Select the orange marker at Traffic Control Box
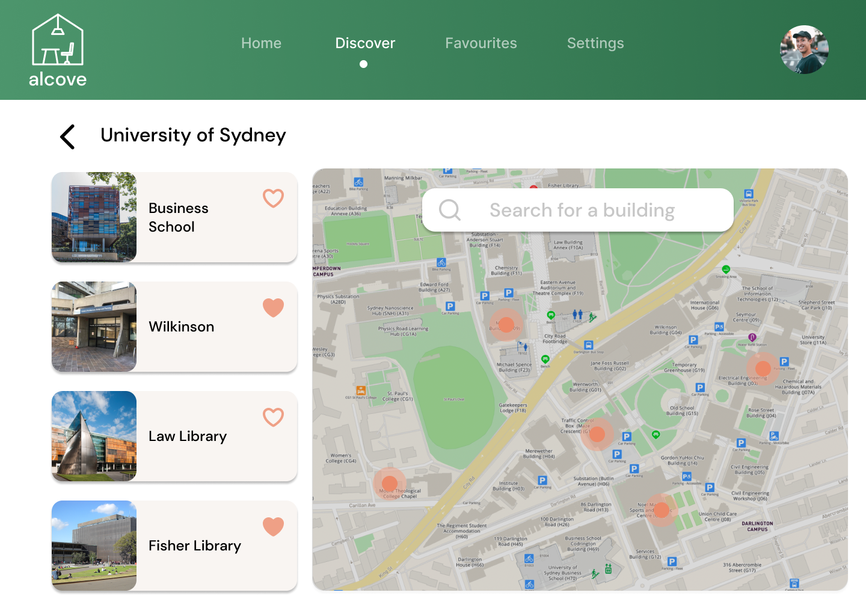Screen dimensions: 866x616 pyautogui.click(x=597, y=434)
